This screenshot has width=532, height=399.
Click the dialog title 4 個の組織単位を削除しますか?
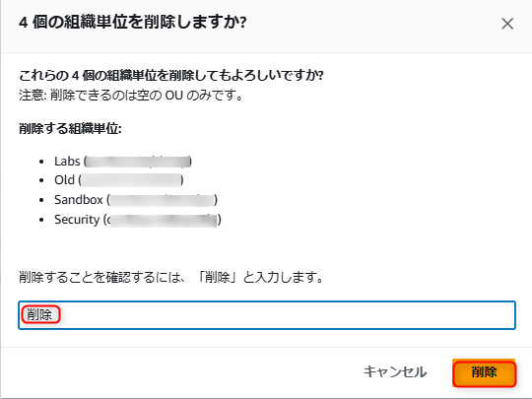pos(132,23)
